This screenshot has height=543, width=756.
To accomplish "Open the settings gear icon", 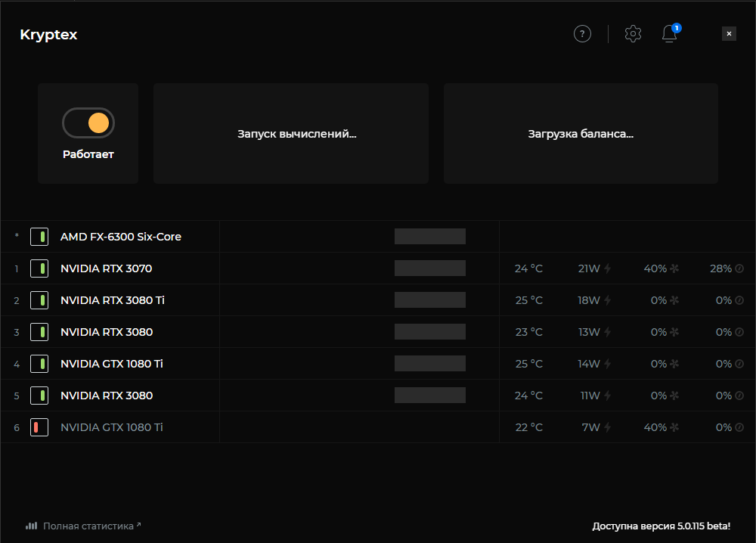I will pyautogui.click(x=633, y=34).
